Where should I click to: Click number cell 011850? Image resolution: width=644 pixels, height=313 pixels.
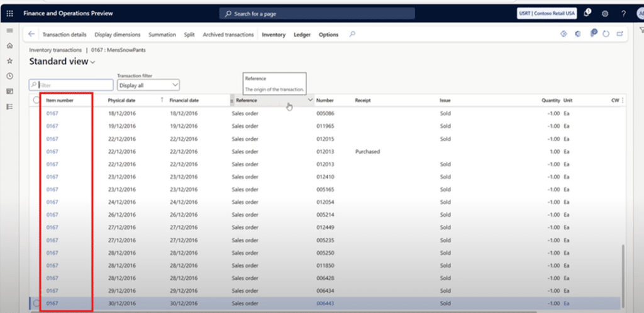click(325, 265)
